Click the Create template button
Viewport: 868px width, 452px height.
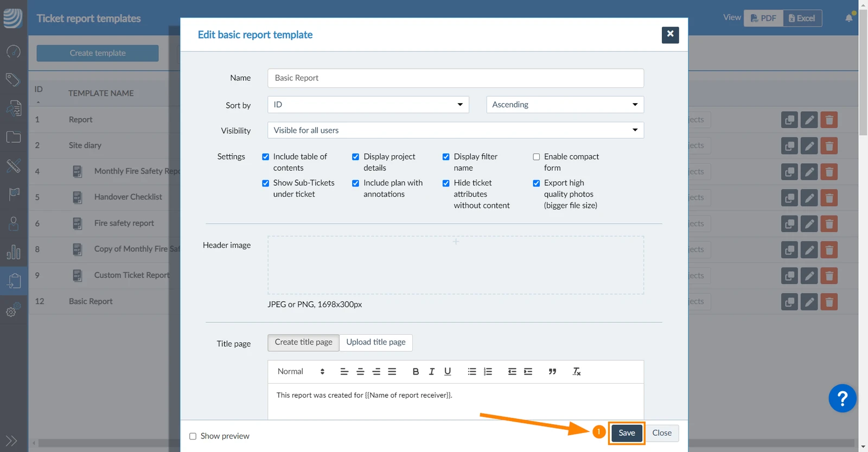pyautogui.click(x=98, y=53)
